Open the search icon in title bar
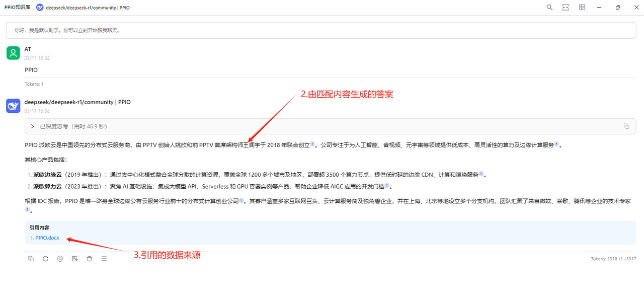This screenshot has height=305, width=644. tap(549, 7)
